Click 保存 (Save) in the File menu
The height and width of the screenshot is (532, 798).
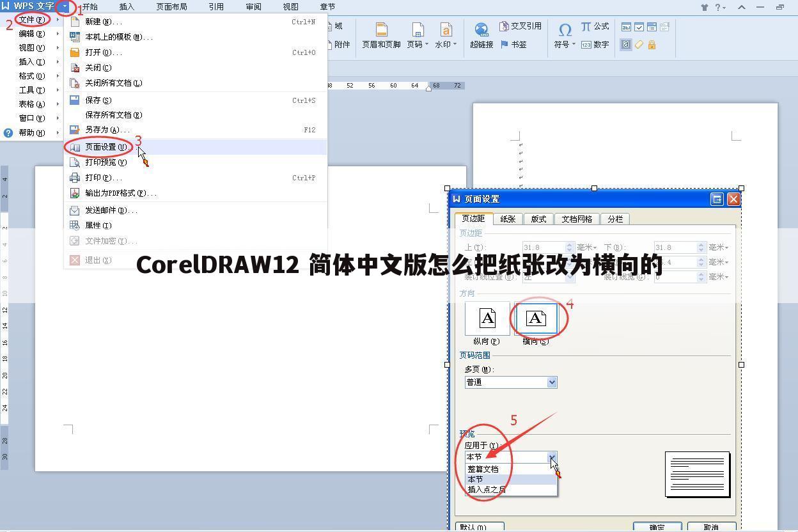(x=196, y=100)
